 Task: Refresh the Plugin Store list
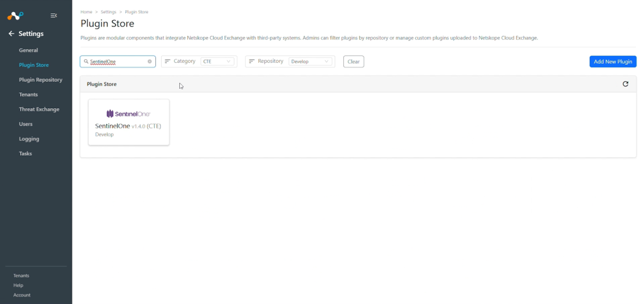[x=625, y=84]
